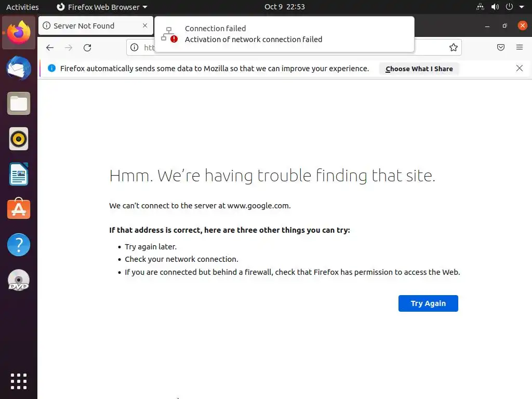Open Help from the dock

click(19, 245)
